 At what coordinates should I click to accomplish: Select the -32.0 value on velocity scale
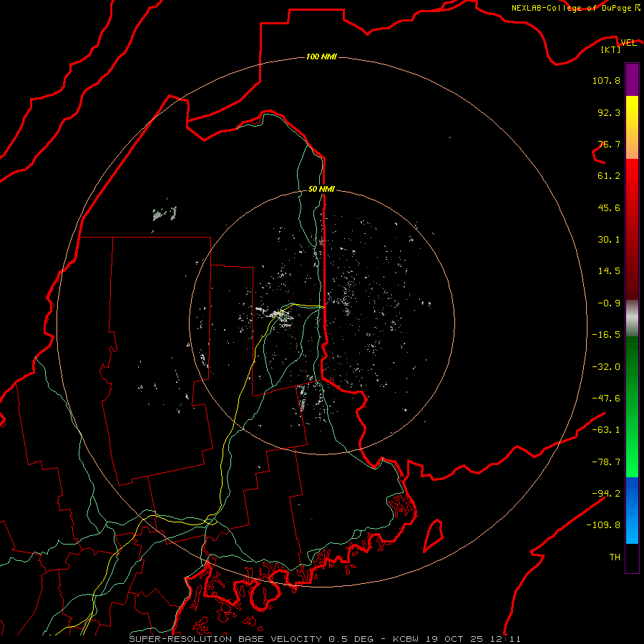click(606, 367)
